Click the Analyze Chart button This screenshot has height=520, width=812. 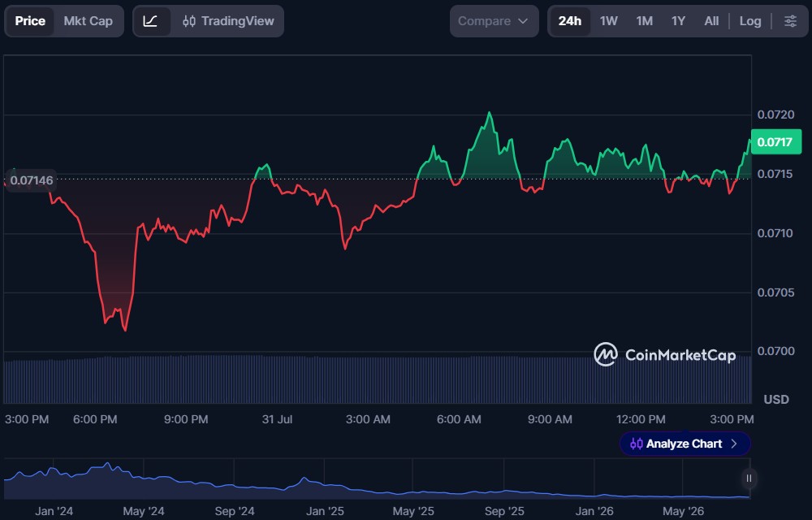pyautogui.click(x=685, y=444)
